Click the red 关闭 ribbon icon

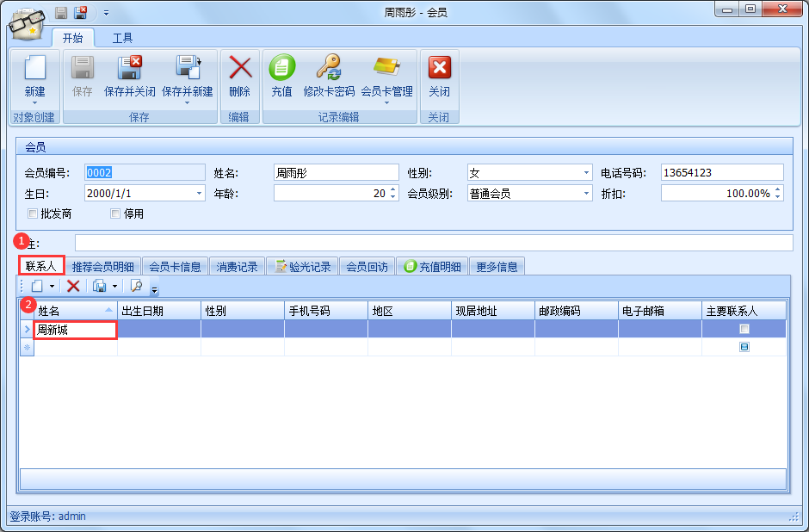pyautogui.click(x=439, y=69)
